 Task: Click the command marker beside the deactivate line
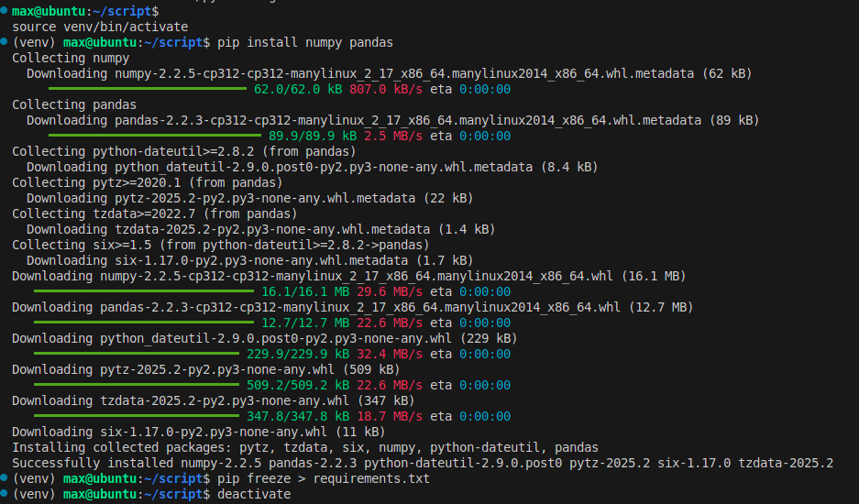click(x=5, y=494)
